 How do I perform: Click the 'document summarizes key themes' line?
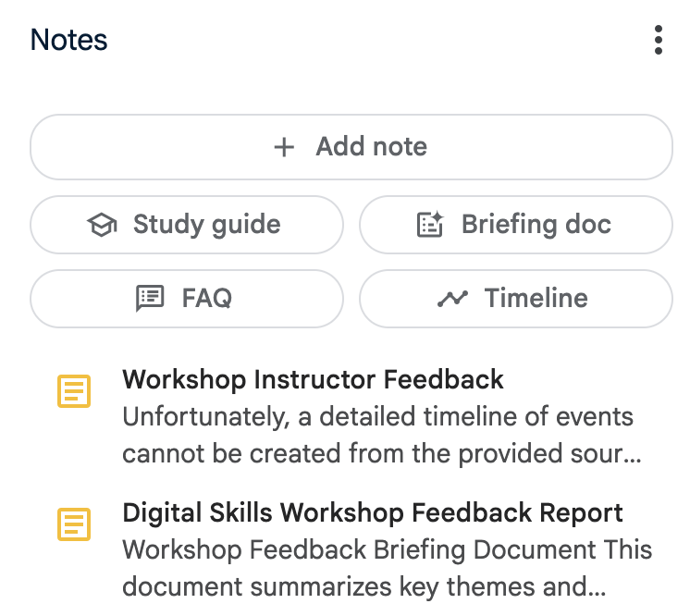pos(363,587)
